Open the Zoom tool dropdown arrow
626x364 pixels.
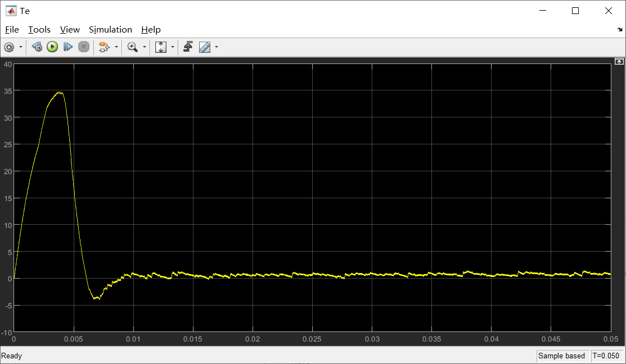pyautogui.click(x=145, y=47)
